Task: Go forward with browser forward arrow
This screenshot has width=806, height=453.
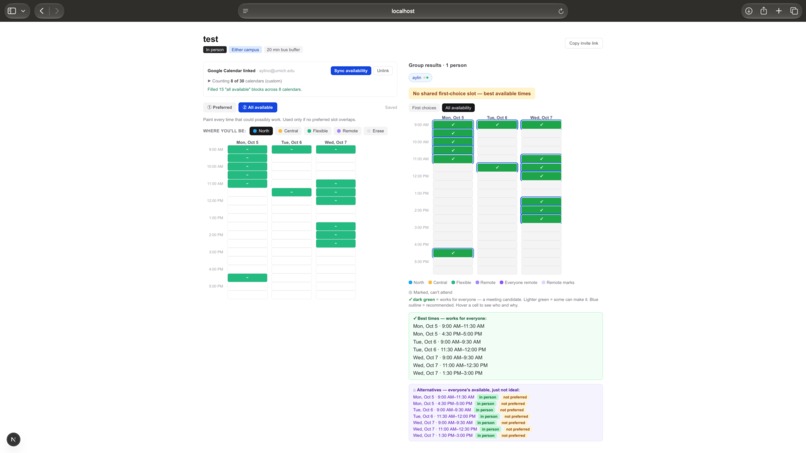Action: [x=57, y=11]
